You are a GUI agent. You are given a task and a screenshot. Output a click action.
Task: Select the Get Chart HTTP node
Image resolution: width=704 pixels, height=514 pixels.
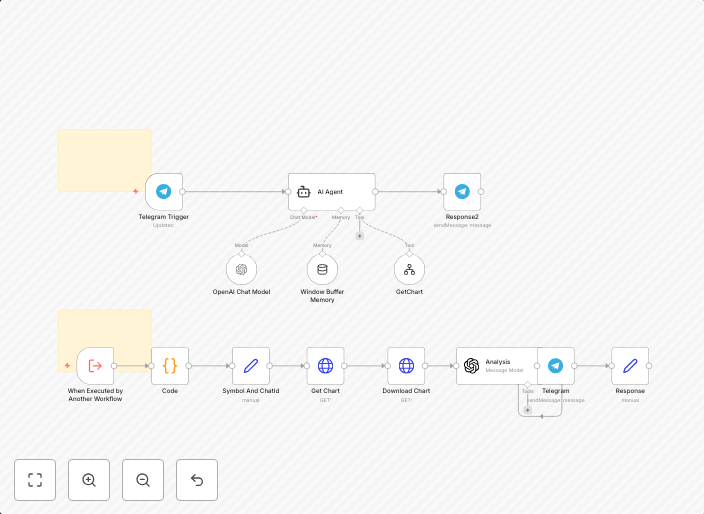point(325,366)
